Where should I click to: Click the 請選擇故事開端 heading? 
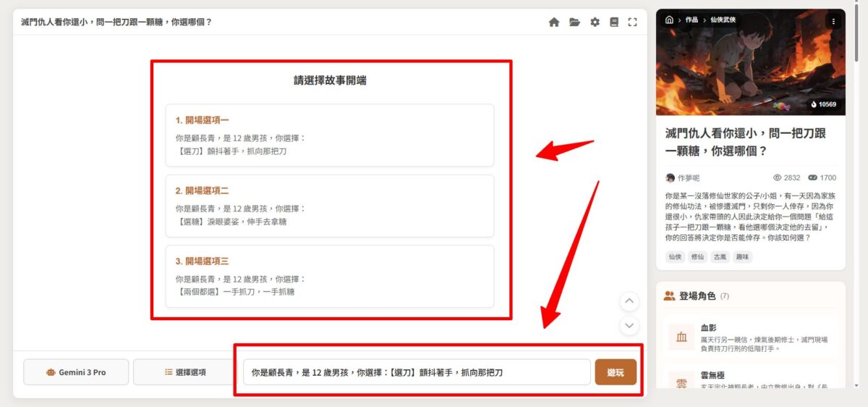[330, 80]
